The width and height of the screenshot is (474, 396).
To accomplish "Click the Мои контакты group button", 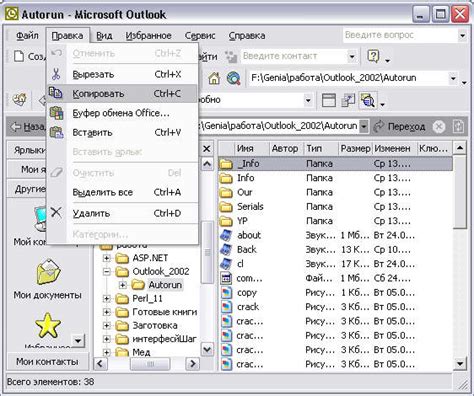I will coord(47,362).
